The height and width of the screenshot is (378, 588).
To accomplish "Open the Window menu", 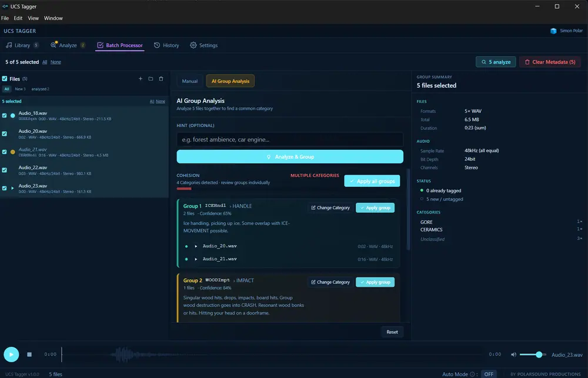I will [54, 18].
